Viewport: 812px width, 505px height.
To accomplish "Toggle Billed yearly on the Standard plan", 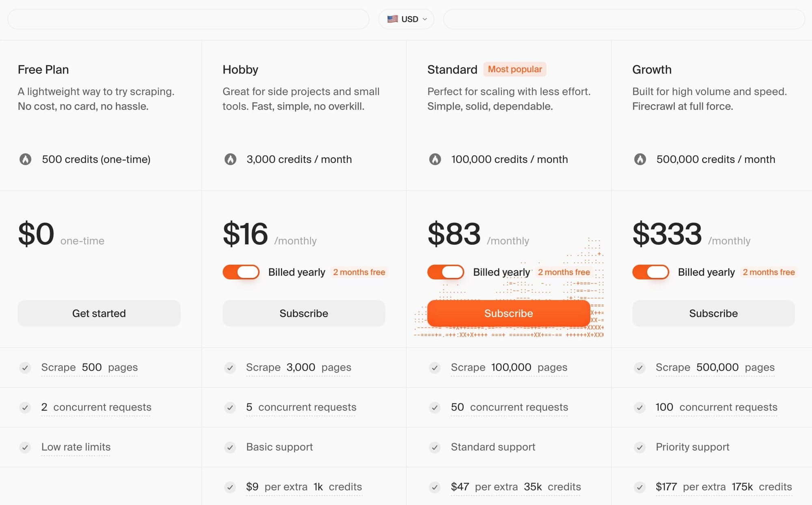I will [x=445, y=272].
